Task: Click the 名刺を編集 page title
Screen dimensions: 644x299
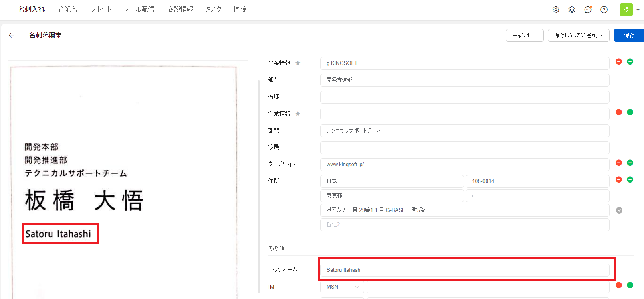Action: point(45,35)
